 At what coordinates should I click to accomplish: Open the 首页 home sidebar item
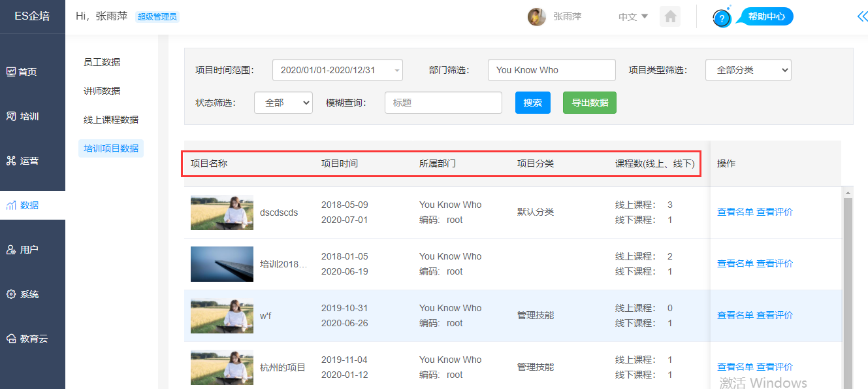(22, 72)
